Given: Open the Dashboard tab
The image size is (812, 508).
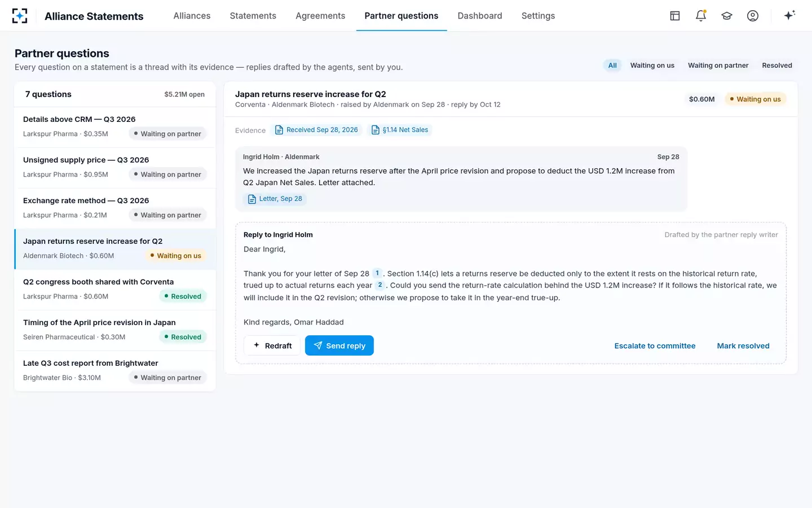Looking at the screenshot, I should pyautogui.click(x=480, y=16).
